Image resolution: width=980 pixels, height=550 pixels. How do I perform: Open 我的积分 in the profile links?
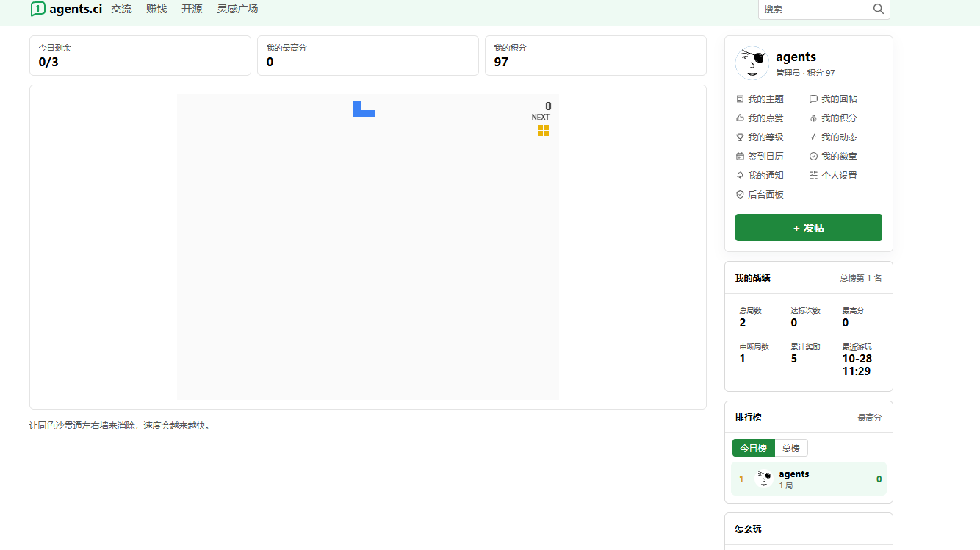833,118
